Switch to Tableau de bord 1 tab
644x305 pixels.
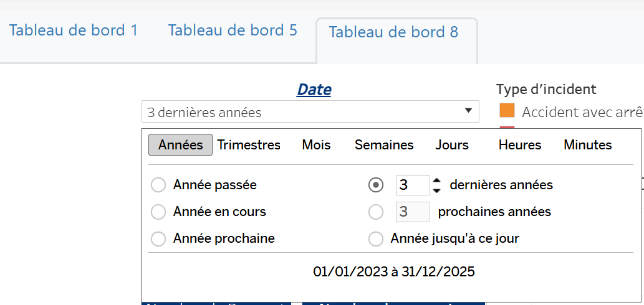pos(74,30)
